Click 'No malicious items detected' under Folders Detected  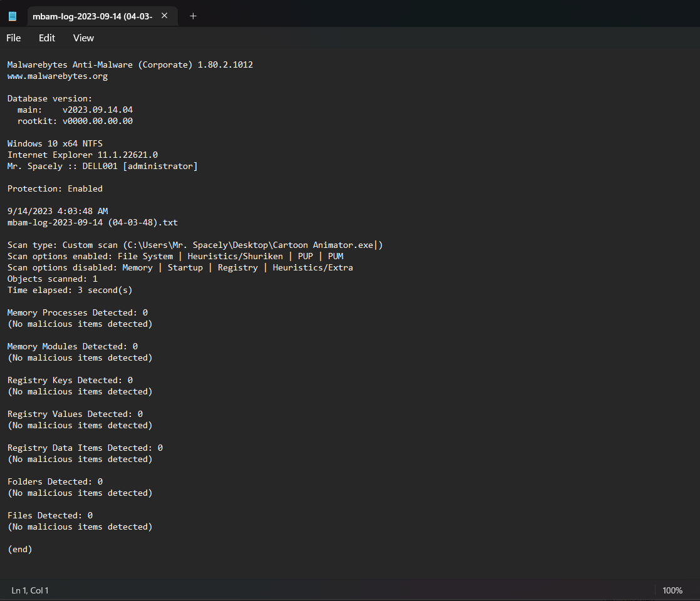point(80,493)
